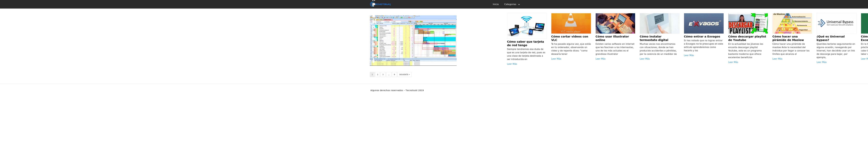
Task: Go to pagination page 2
Action: click(x=378, y=75)
